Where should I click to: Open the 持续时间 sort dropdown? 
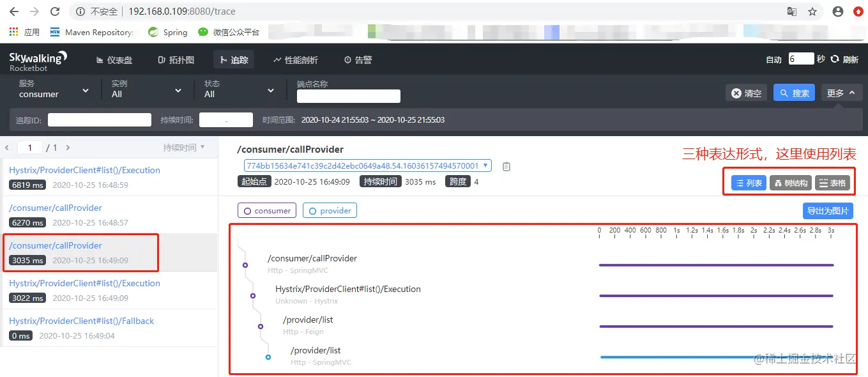coord(184,148)
